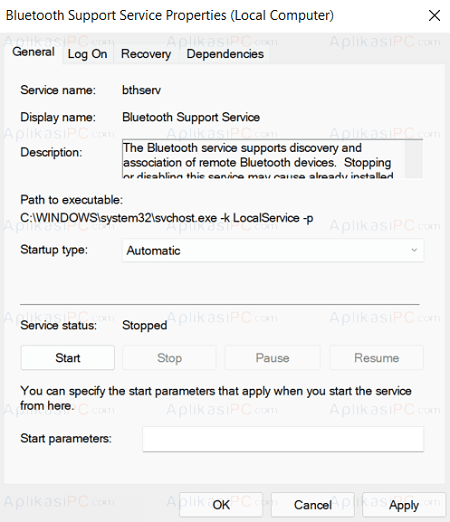Click the description box scrollbar
450x522 pixels.
tap(414, 159)
